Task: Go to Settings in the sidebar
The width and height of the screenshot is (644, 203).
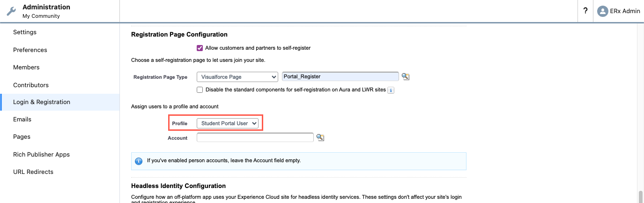Action: (25, 32)
